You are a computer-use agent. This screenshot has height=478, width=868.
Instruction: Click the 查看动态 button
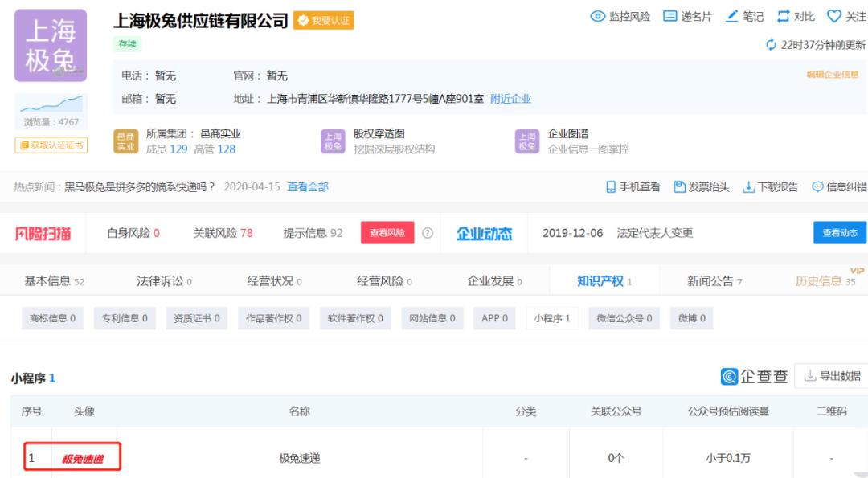840,232
